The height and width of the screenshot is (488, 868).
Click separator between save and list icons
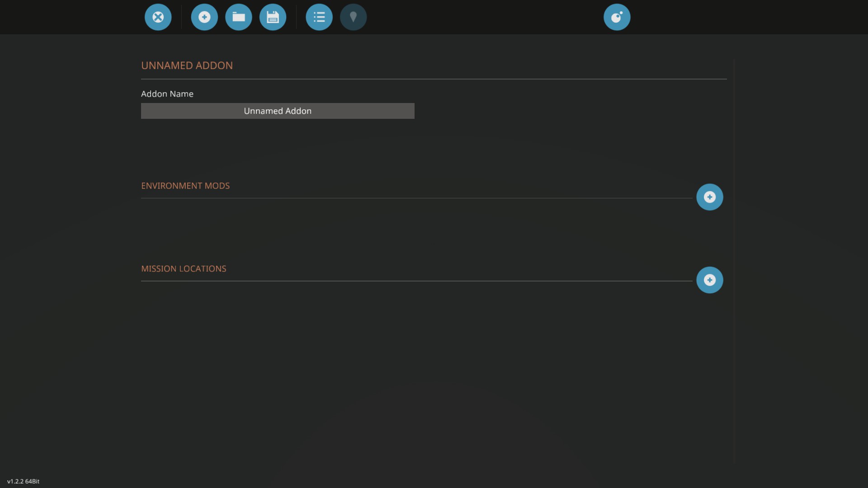coord(296,17)
